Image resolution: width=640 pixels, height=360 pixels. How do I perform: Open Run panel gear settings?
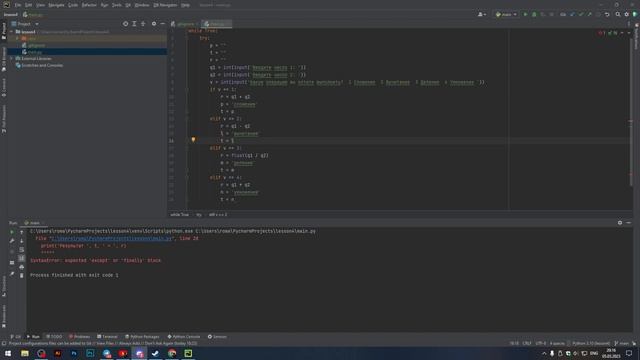tap(620, 223)
